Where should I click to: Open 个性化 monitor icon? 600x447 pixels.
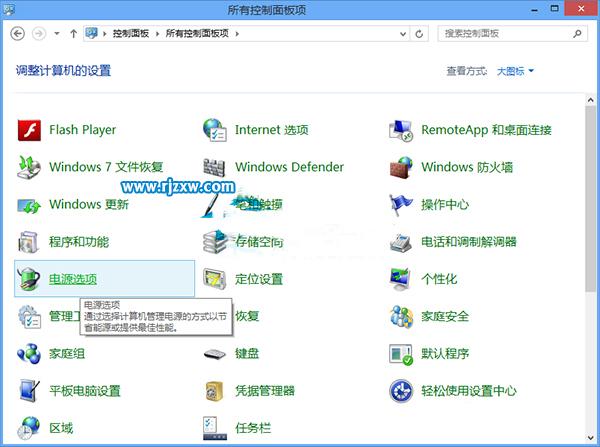tap(401, 279)
